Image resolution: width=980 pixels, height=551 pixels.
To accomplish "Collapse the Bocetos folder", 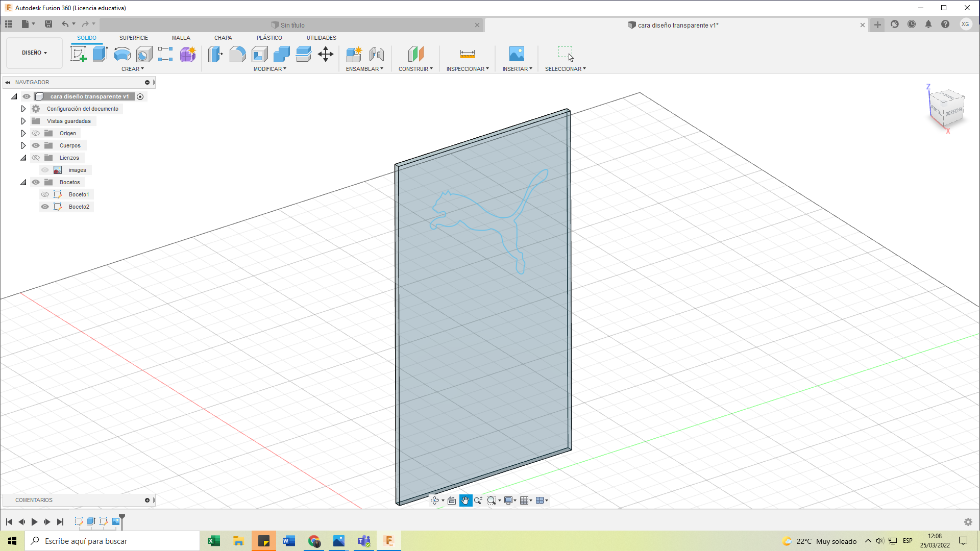I will pyautogui.click(x=23, y=182).
